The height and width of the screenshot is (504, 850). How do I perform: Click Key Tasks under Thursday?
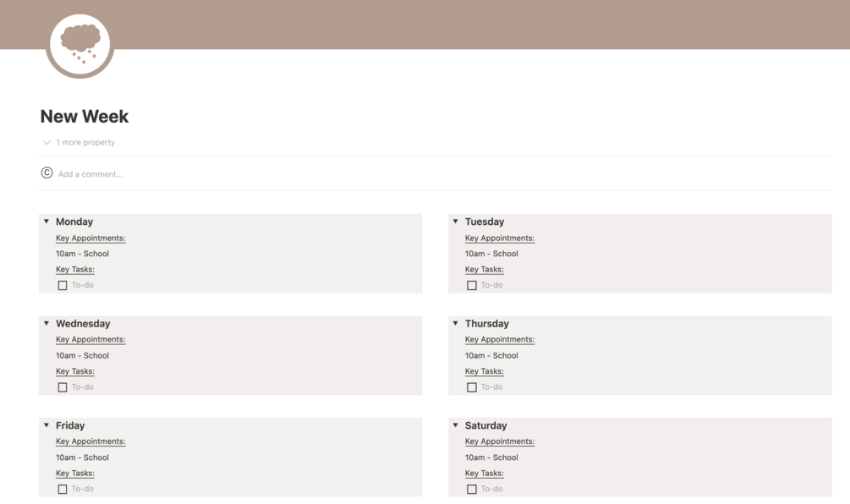pos(485,371)
